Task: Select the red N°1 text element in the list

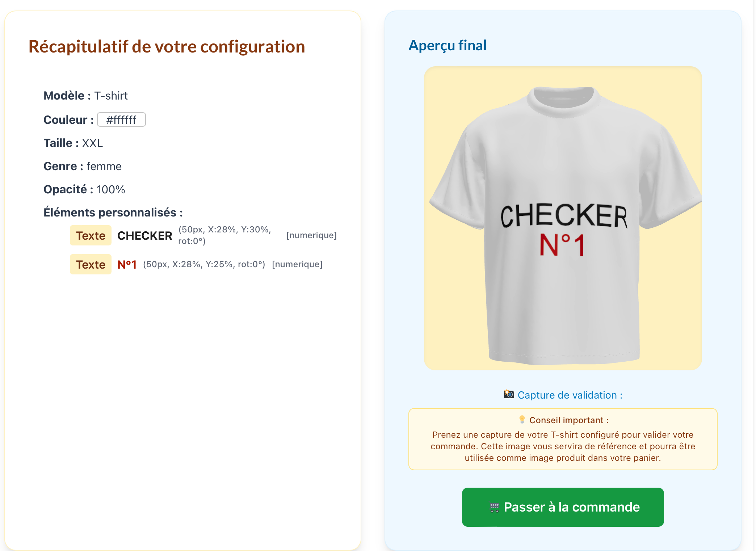Action: 127,265
